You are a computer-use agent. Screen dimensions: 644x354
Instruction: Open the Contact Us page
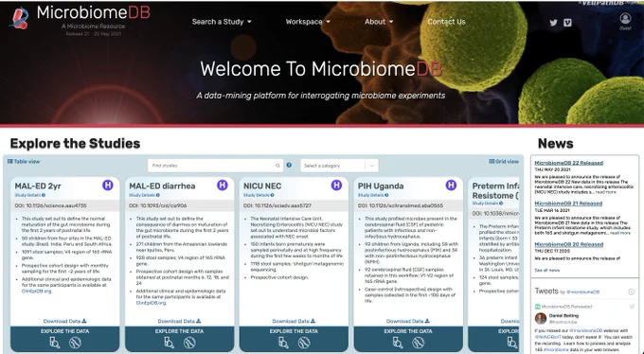tap(446, 22)
